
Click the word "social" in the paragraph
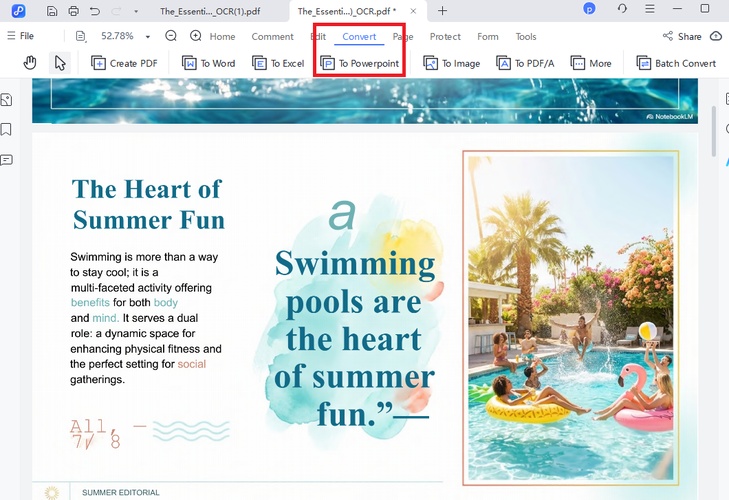pos(192,364)
